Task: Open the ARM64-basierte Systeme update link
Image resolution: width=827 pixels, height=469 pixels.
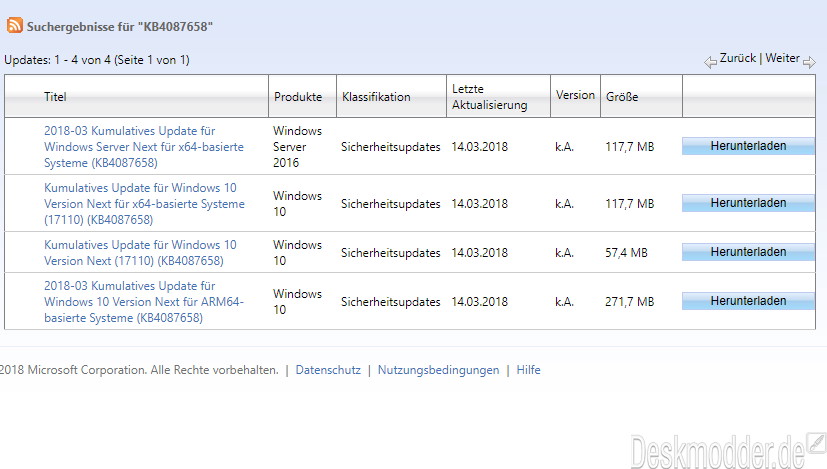Action: point(143,302)
